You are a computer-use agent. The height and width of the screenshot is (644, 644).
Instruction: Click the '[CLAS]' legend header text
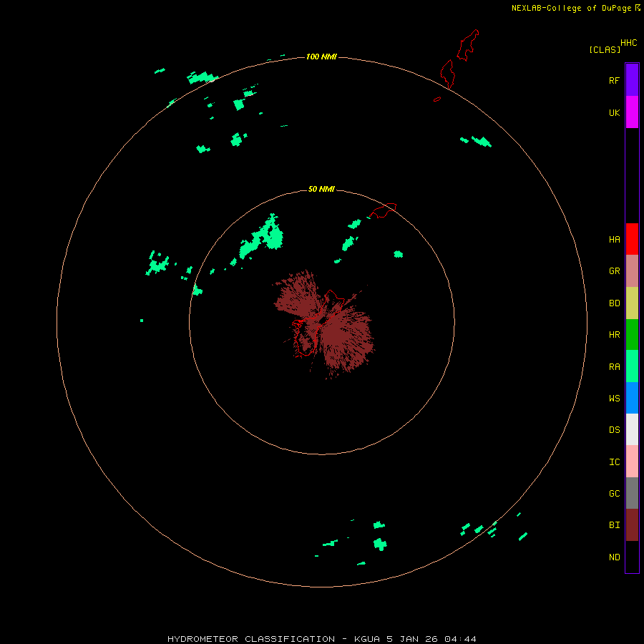[604, 50]
